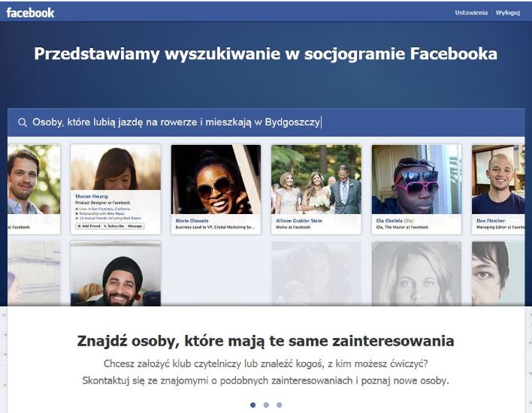Click the 'Znajdź osoby' heading

(266, 341)
